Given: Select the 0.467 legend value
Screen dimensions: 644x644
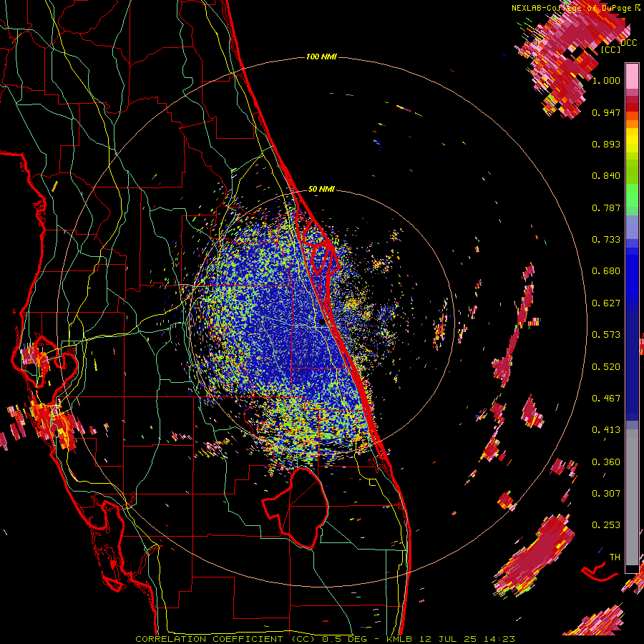Looking at the screenshot, I should (606, 399).
